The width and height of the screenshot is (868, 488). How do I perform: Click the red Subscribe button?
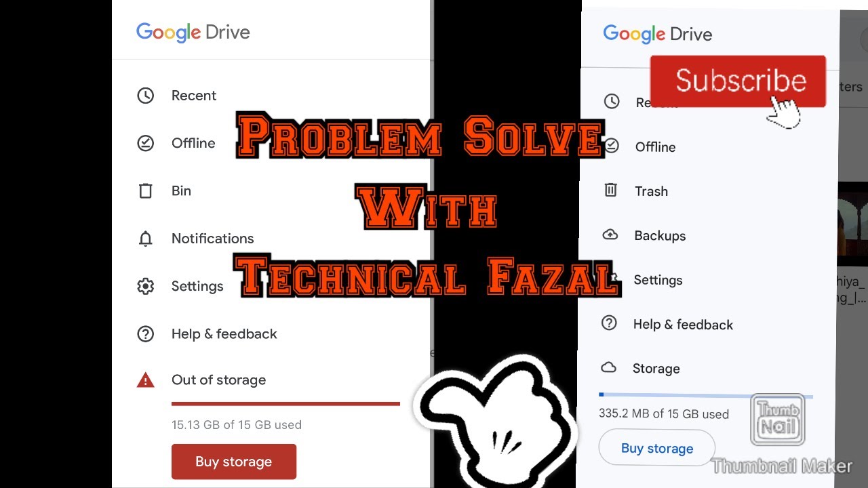coord(738,81)
